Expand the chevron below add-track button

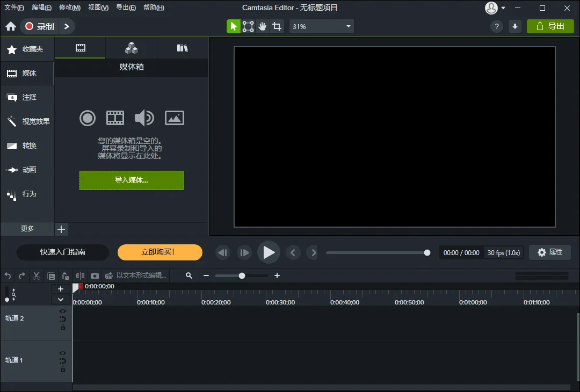[x=61, y=300]
